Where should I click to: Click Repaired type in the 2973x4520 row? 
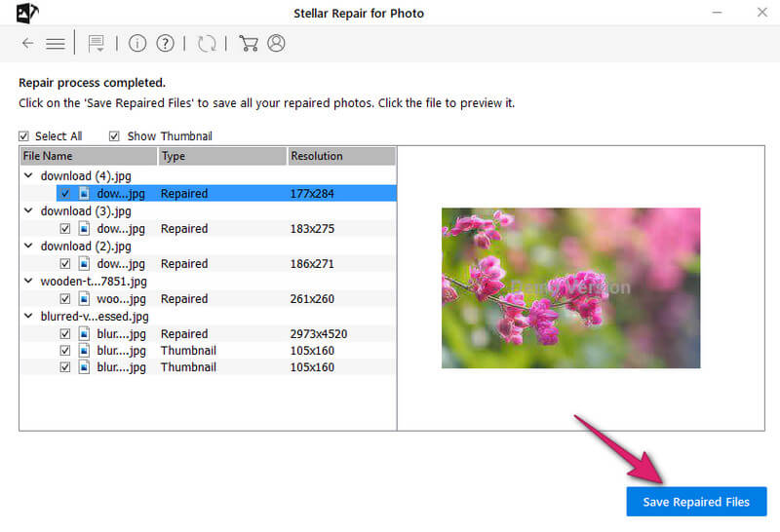pyautogui.click(x=184, y=333)
